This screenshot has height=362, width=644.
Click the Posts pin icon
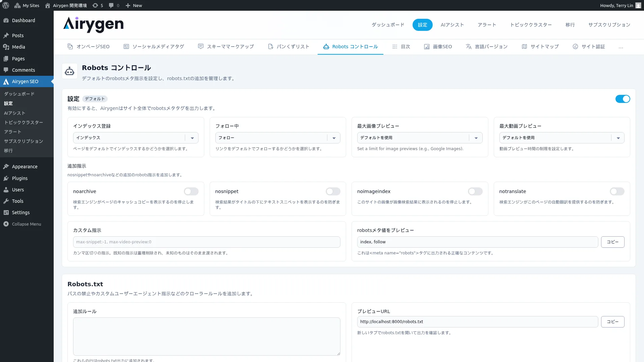tap(6, 36)
